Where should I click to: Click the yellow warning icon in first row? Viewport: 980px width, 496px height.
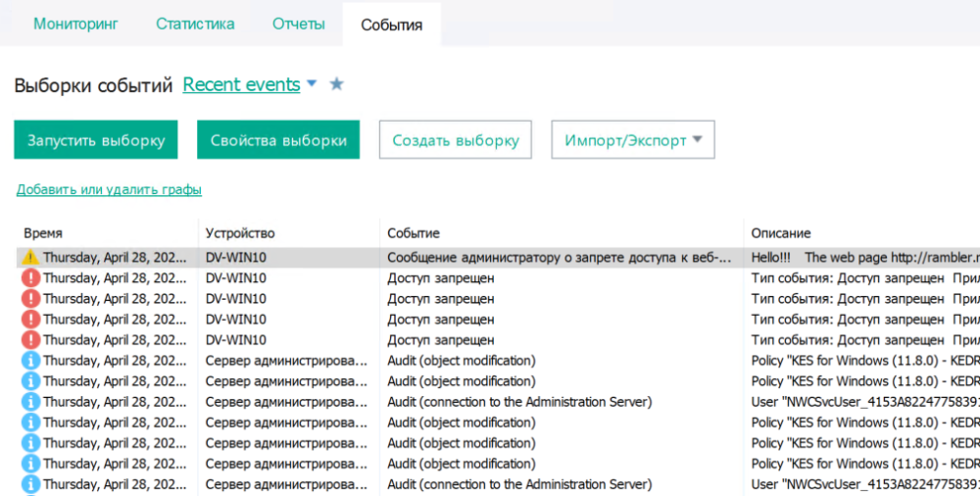click(30, 258)
